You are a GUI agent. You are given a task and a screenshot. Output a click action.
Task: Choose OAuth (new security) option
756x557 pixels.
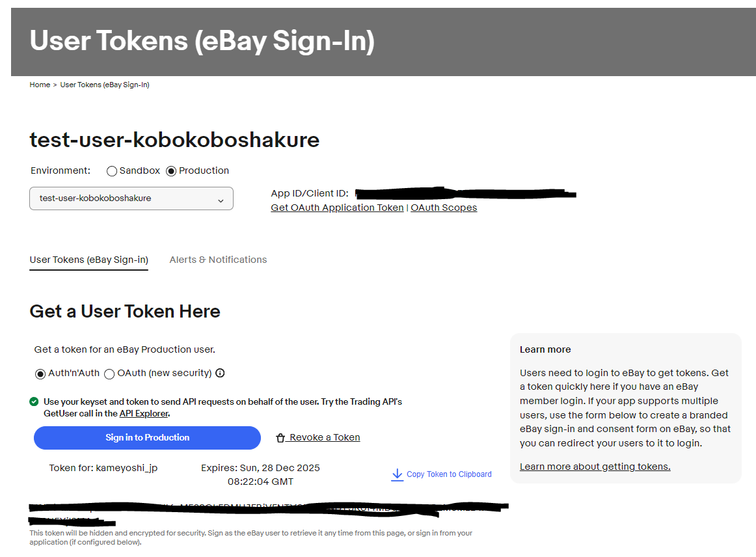[109, 374]
